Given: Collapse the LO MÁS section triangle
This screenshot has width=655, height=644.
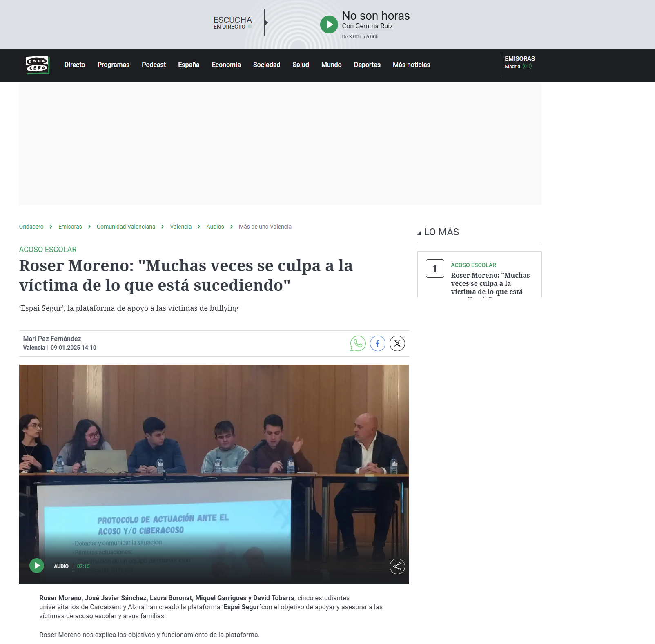Looking at the screenshot, I should tap(419, 233).
